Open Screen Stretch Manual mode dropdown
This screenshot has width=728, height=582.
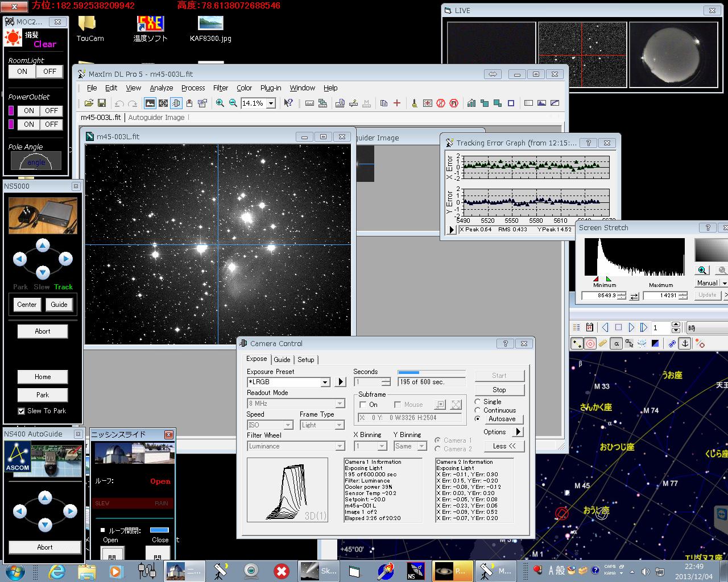724,283
